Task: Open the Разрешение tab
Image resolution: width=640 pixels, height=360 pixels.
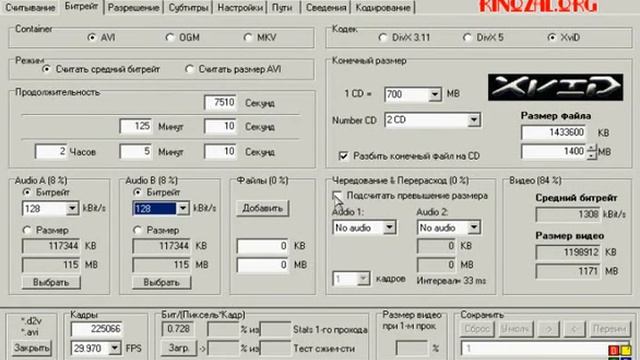Action: tap(133, 7)
